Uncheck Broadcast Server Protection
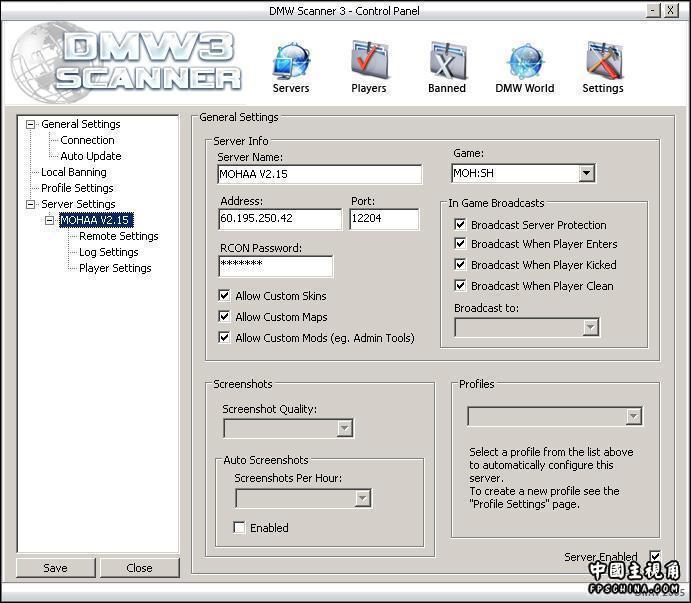The height and width of the screenshot is (603, 691). pyautogui.click(x=460, y=224)
